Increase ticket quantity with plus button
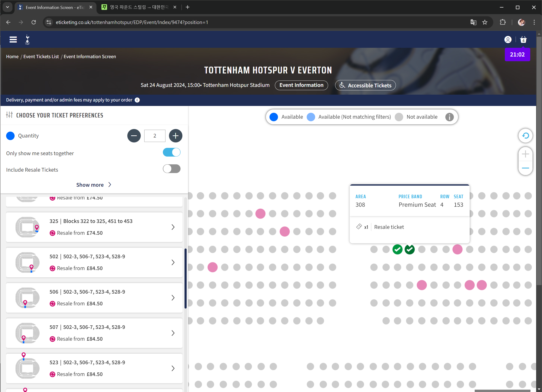 click(175, 136)
